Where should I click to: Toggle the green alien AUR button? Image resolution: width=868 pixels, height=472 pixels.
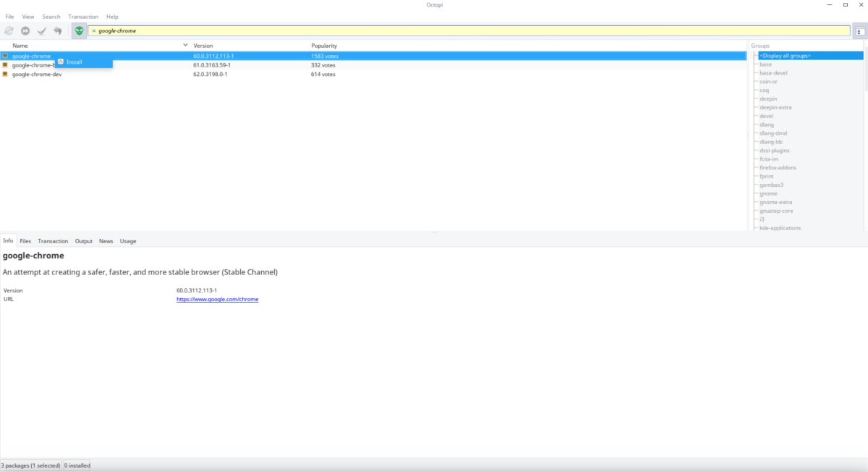[79, 30]
